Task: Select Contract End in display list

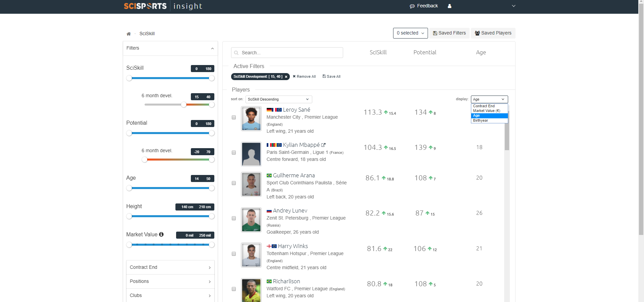Action: [489, 106]
